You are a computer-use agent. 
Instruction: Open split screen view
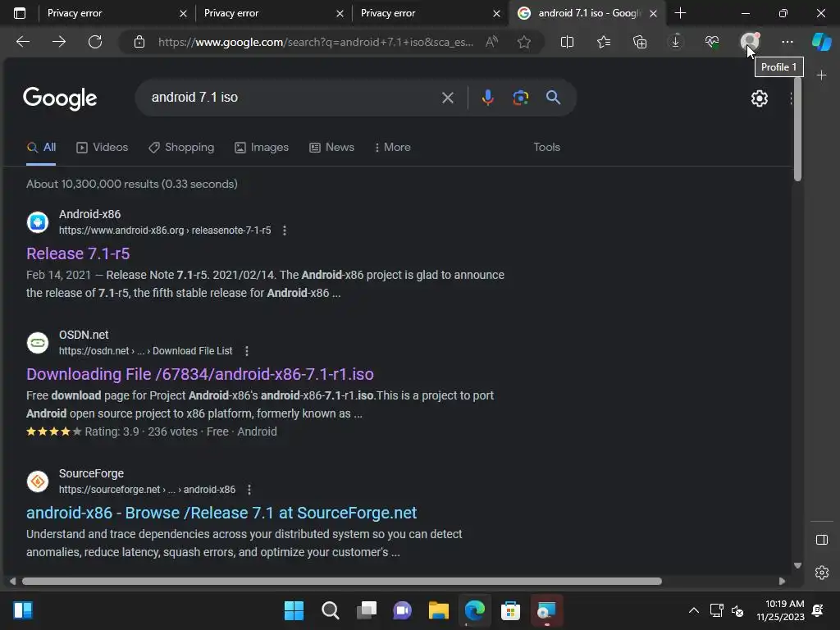[567, 42]
